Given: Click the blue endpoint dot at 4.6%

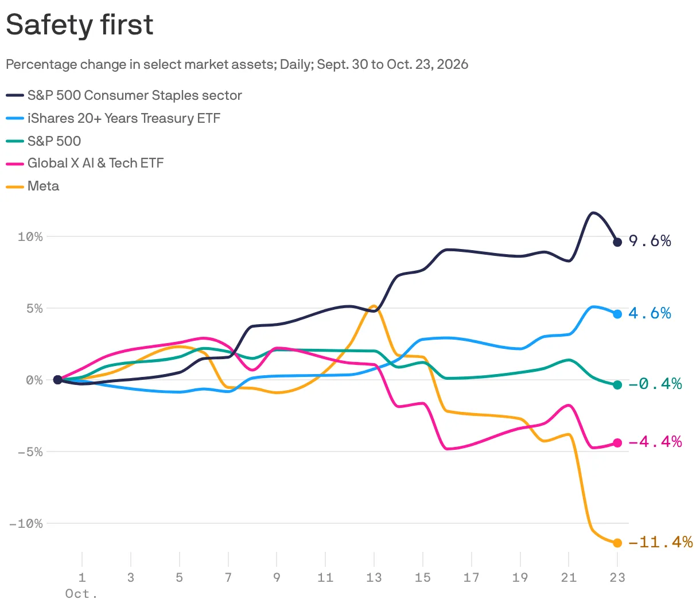Looking at the screenshot, I should [617, 314].
